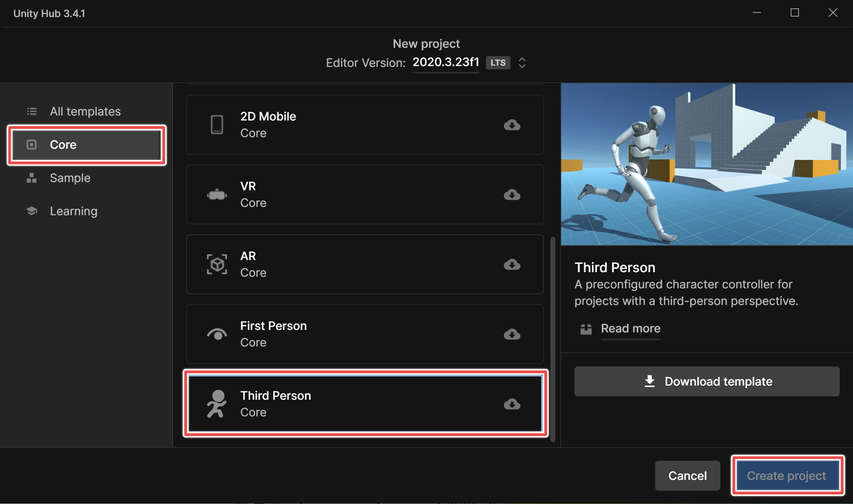
Task: Select the All templates category
Action: click(86, 111)
